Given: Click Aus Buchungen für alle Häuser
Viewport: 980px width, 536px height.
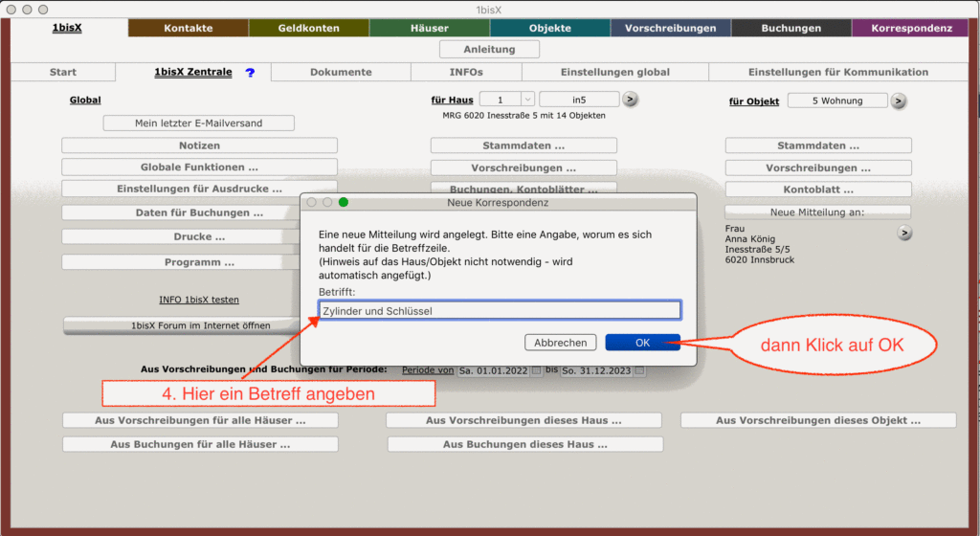Looking at the screenshot, I should (x=201, y=444).
